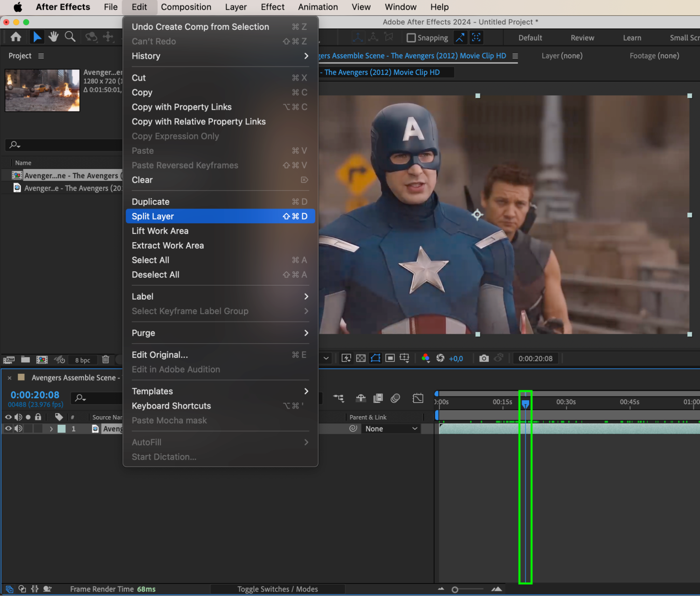Toggle transparency grid icon in viewer
Viewport: 700px width, 596px height.
click(361, 358)
